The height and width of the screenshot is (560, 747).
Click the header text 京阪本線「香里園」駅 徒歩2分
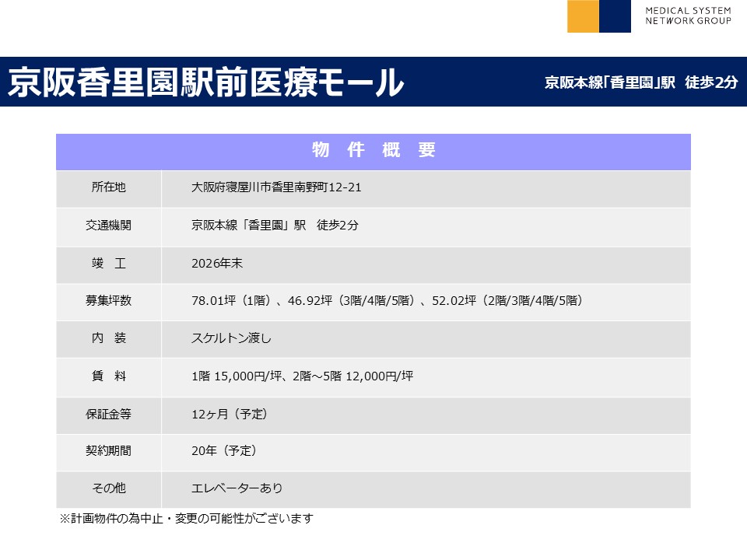coord(640,82)
